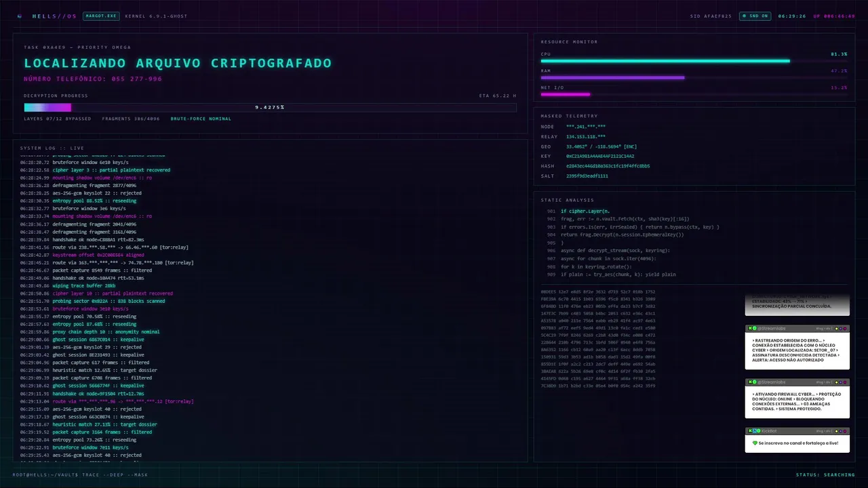Click the purple dot on the KickBot card
This screenshot has width=868, height=488.
click(x=841, y=431)
